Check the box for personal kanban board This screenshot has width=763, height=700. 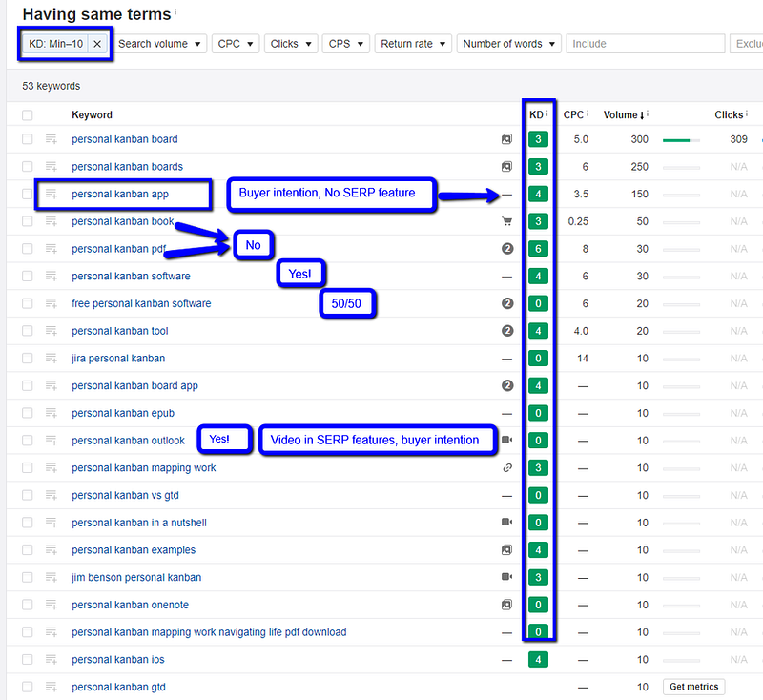pyautogui.click(x=28, y=139)
